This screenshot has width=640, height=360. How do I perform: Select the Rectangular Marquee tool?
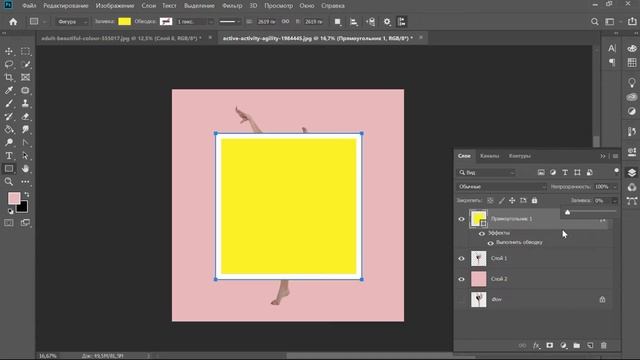coord(25,51)
